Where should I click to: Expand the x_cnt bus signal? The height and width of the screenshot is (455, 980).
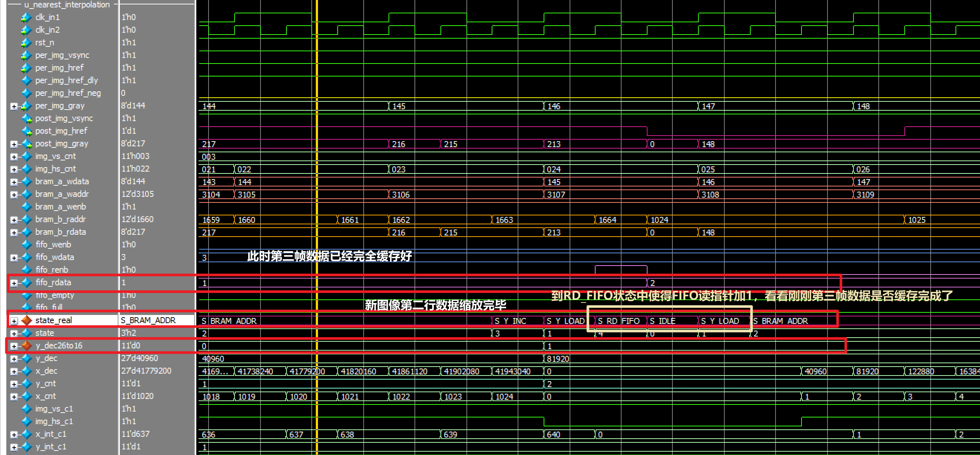14,396
